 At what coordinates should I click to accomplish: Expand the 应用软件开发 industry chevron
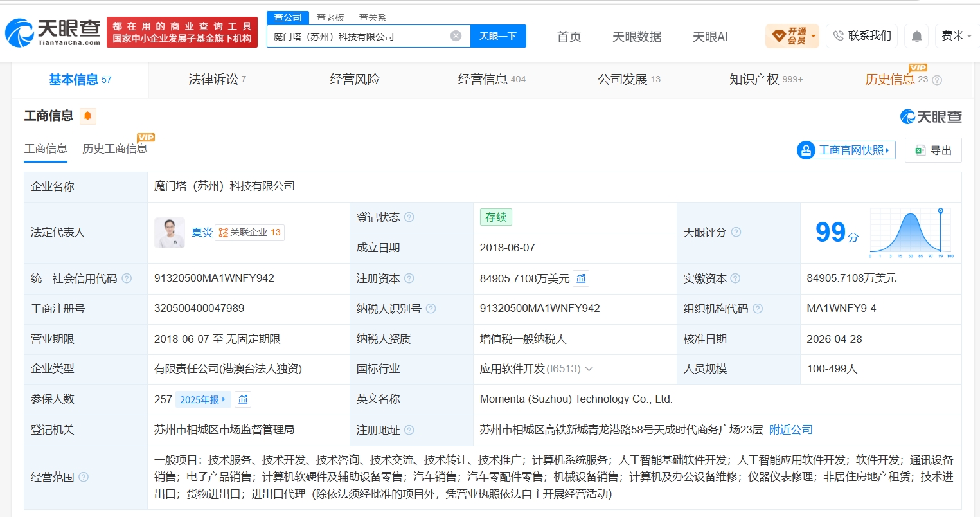click(x=589, y=369)
